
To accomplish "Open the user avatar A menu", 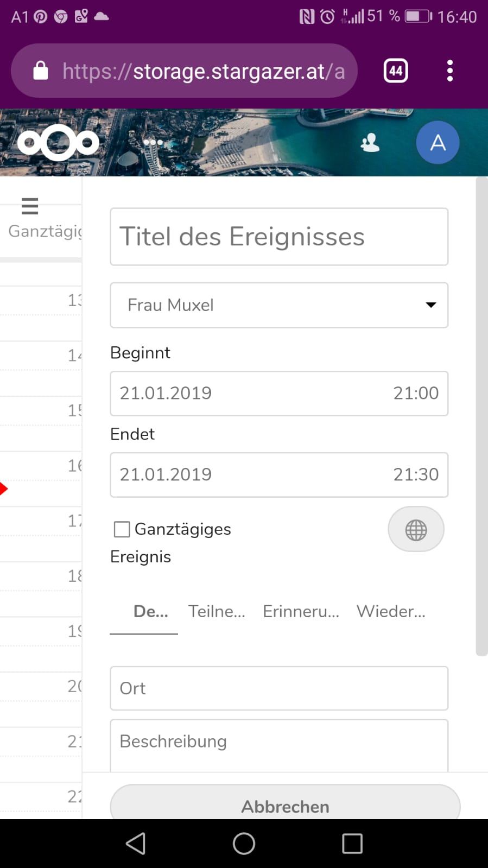I will 438,143.
